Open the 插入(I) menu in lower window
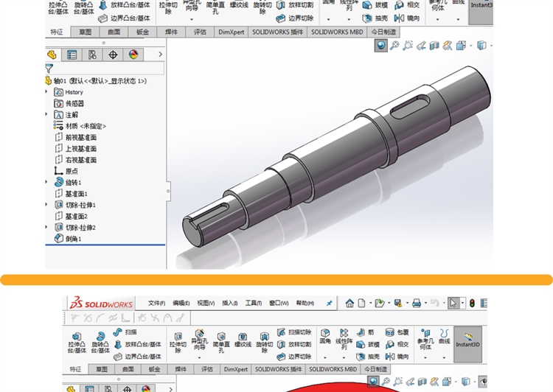Image resolution: width=553 pixels, height=392 pixels. coord(230,303)
